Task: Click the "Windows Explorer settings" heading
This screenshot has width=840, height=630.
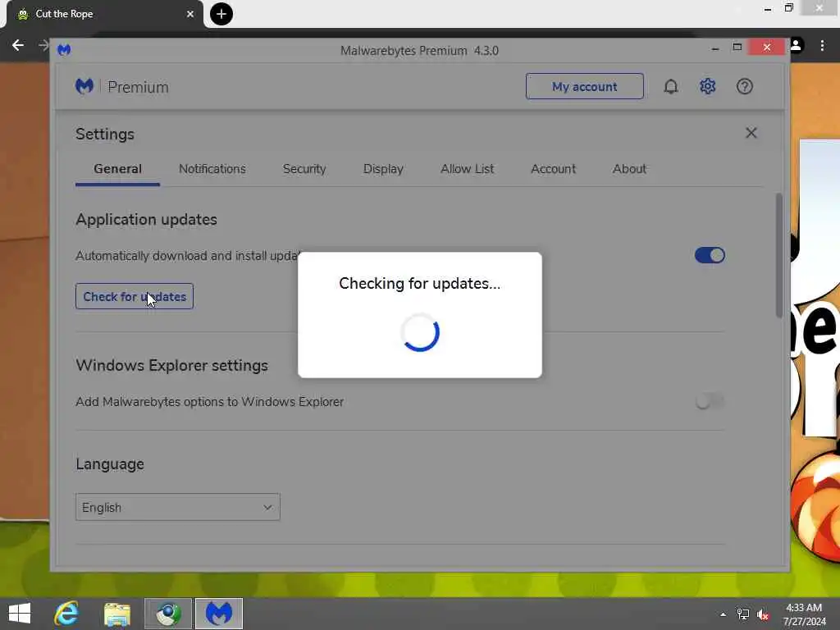Action: coord(172,365)
